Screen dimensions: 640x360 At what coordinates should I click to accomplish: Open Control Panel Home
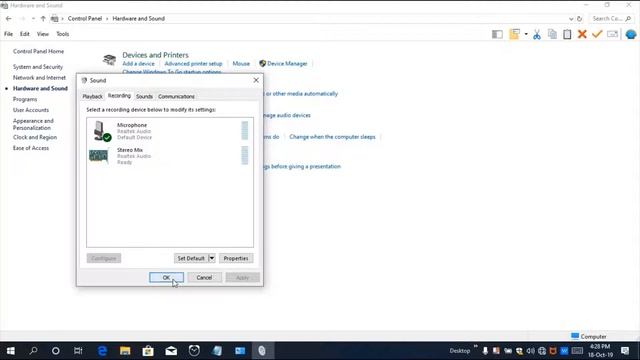point(38,51)
